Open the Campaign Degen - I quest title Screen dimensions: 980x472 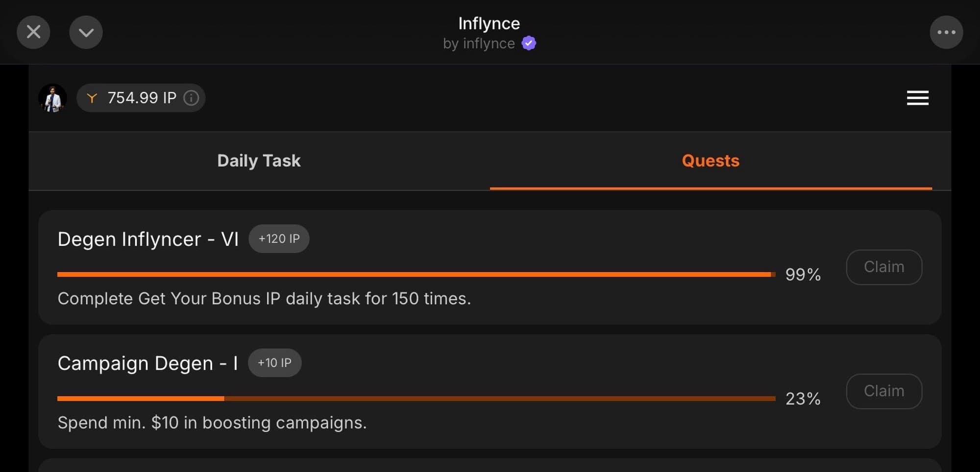pos(147,363)
